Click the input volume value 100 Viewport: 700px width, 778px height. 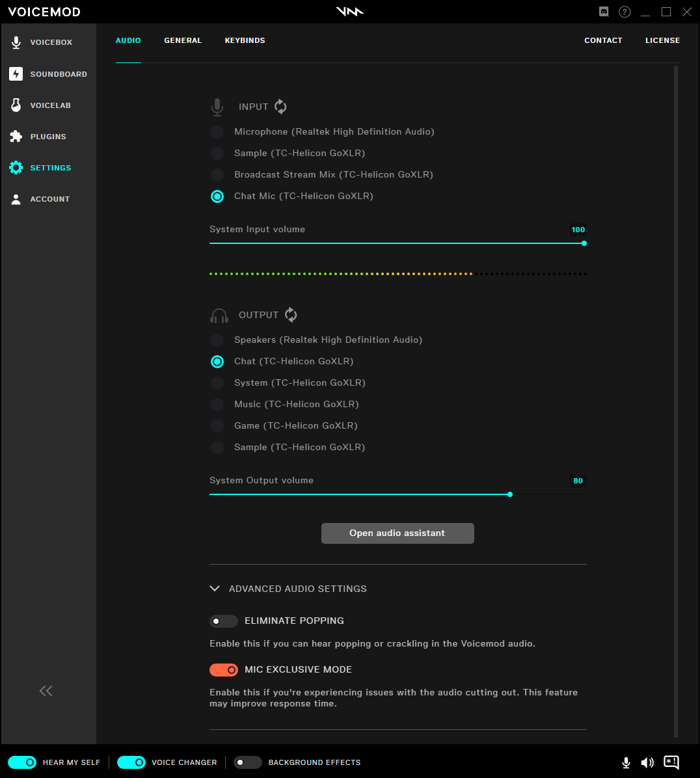(x=578, y=230)
